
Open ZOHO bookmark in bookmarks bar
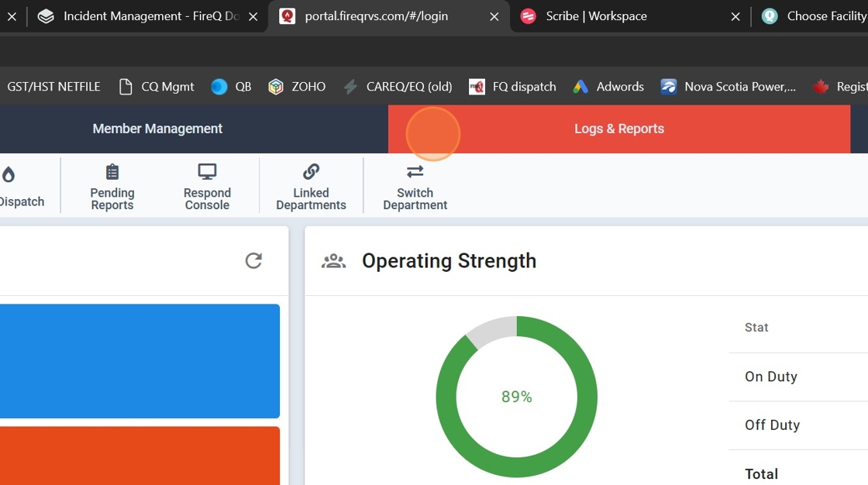tap(297, 87)
